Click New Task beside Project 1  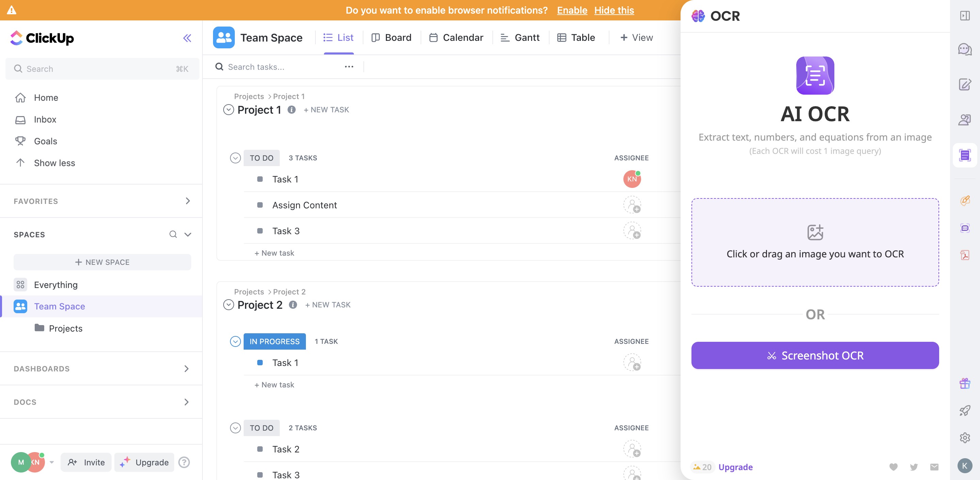click(326, 110)
